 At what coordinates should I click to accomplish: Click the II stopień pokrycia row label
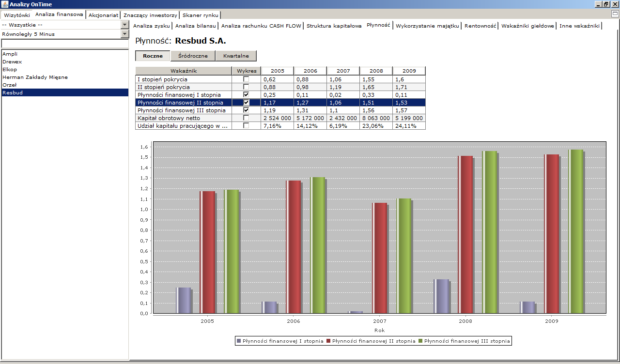pyautogui.click(x=164, y=87)
